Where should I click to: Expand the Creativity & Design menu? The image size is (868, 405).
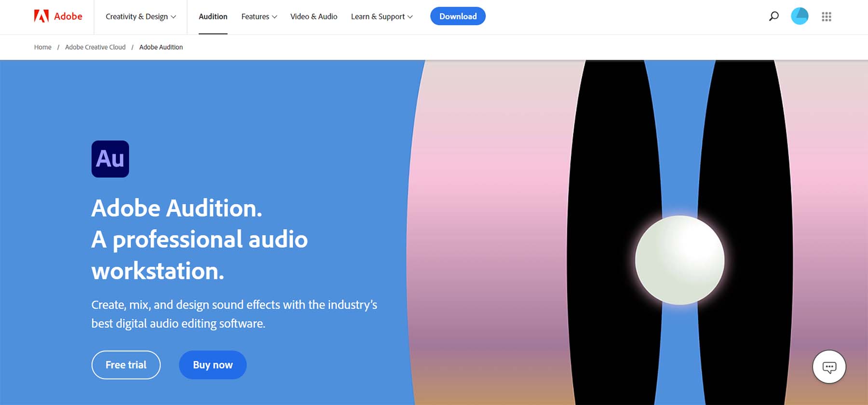pyautogui.click(x=141, y=16)
